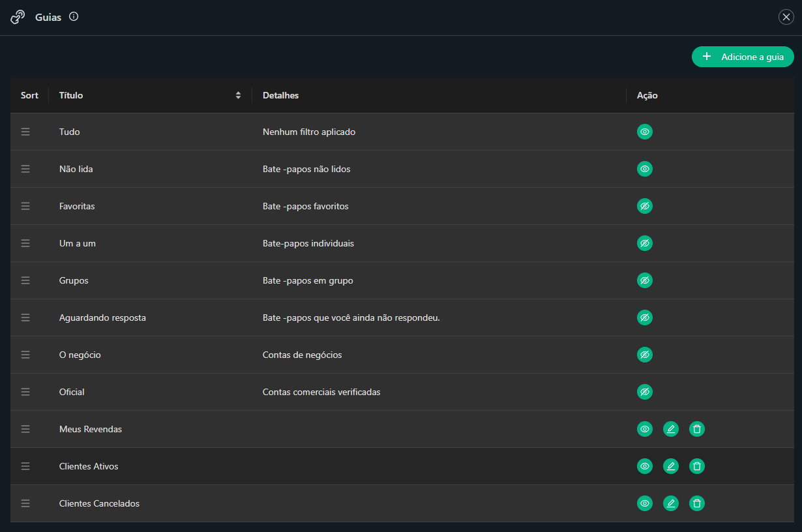The height and width of the screenshot is (532, 802).
Task: Click the info icon next to Guias
Action: [x=74, y=17]
